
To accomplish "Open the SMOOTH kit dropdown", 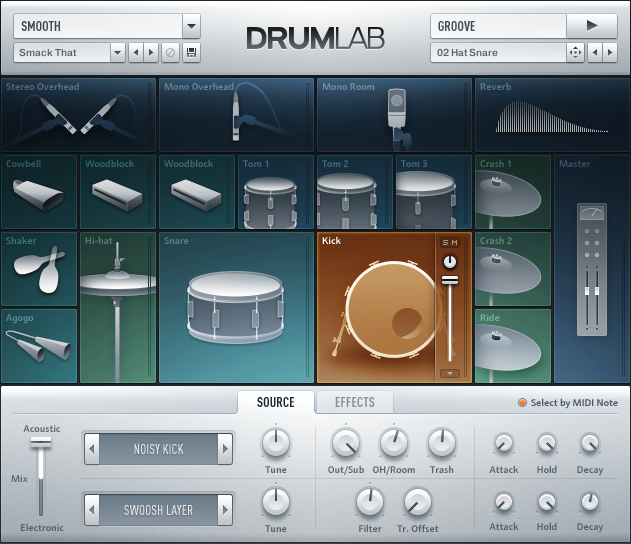I will [x=192, y=26].
